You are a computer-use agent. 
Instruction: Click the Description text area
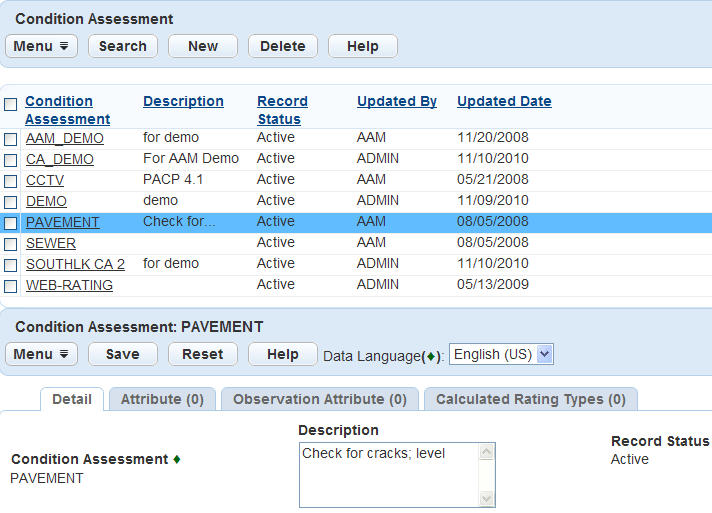coord(388,474)
